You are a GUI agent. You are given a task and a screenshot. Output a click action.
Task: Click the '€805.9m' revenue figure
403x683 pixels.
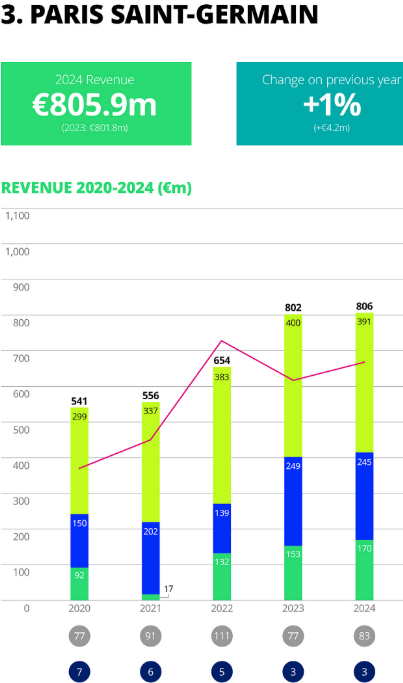(x=95, y=105)
